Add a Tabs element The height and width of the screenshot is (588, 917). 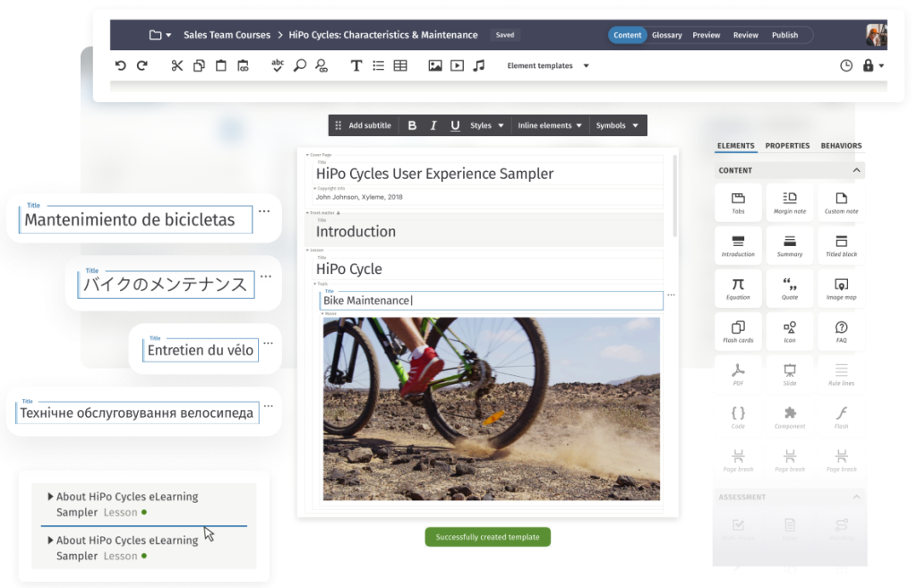(x=738, y=202)
